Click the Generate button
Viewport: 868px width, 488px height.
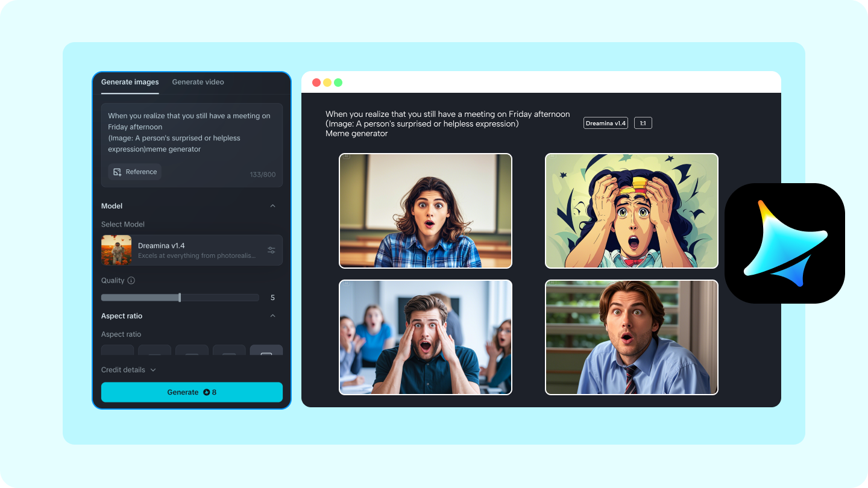(x=183, y=392)
